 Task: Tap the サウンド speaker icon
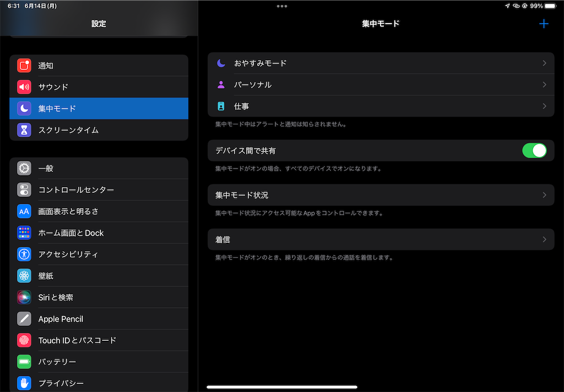[24, 87]
